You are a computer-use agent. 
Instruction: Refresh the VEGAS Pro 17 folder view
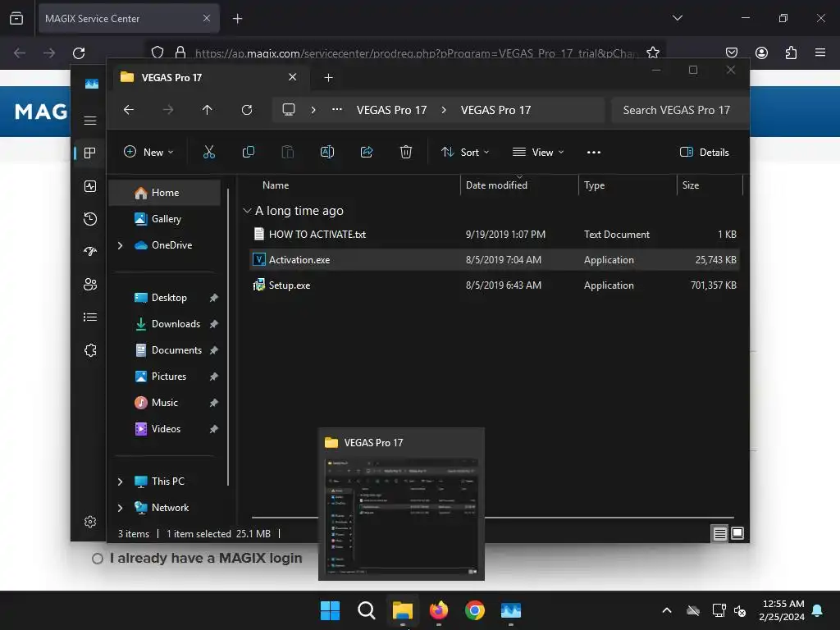(247, 110)
